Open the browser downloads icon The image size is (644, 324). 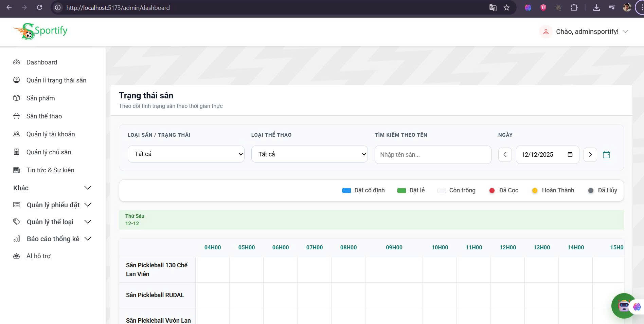click(x=596, y=7)
